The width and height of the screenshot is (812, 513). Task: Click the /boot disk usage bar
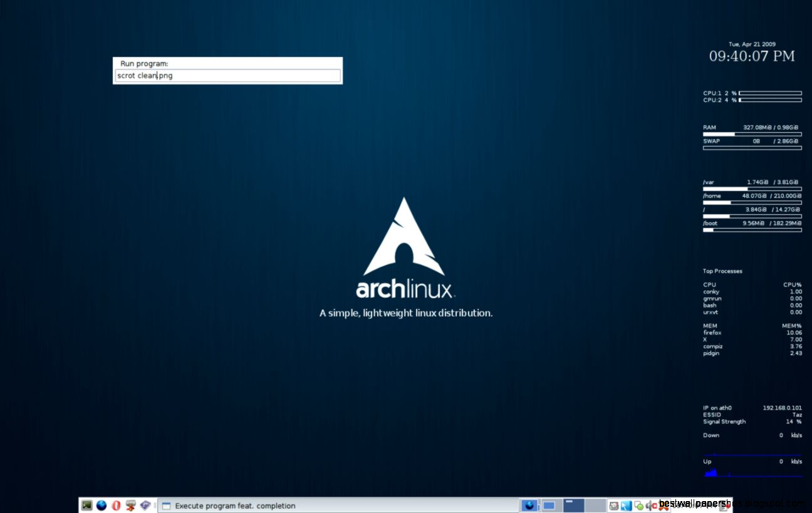pyautogui.click(x=752, y=230)
